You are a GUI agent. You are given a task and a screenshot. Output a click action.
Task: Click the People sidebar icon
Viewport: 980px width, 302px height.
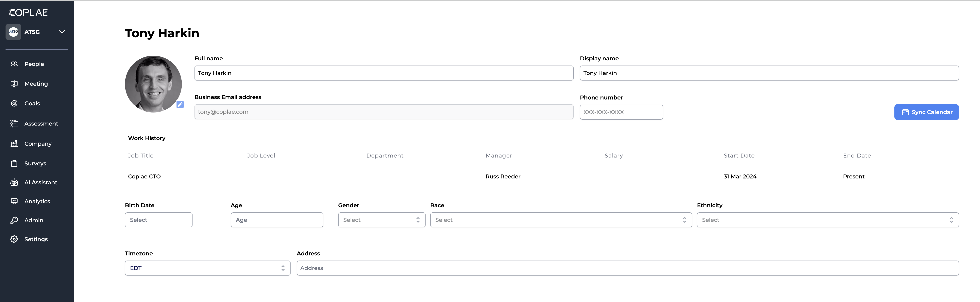click(14, 64)
